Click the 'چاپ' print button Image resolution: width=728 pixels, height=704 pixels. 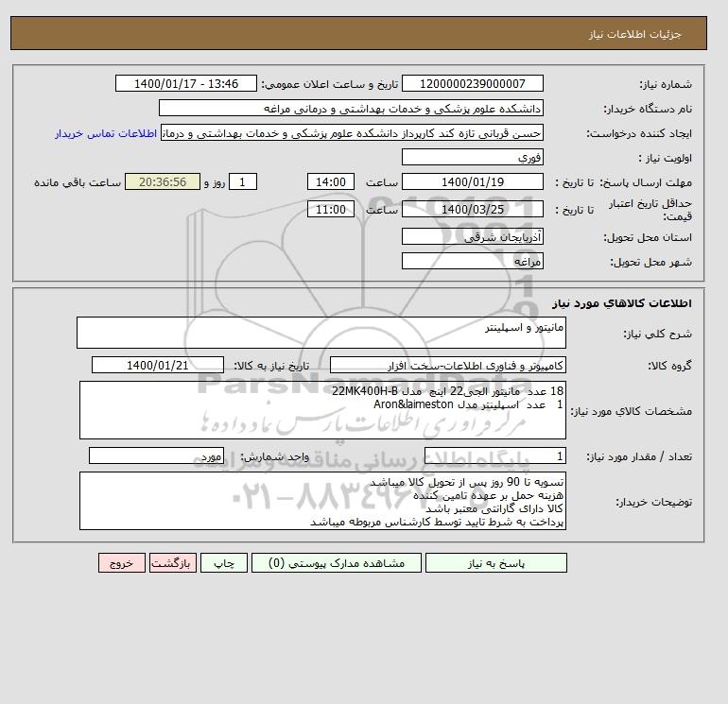(x=224, y=563)
